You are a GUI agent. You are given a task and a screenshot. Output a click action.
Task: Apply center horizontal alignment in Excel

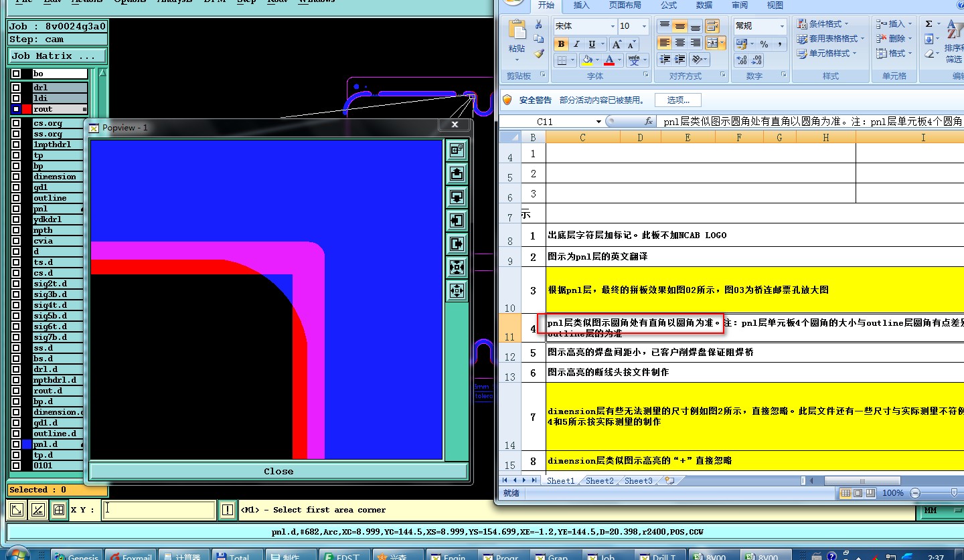(x=680, y=43)
